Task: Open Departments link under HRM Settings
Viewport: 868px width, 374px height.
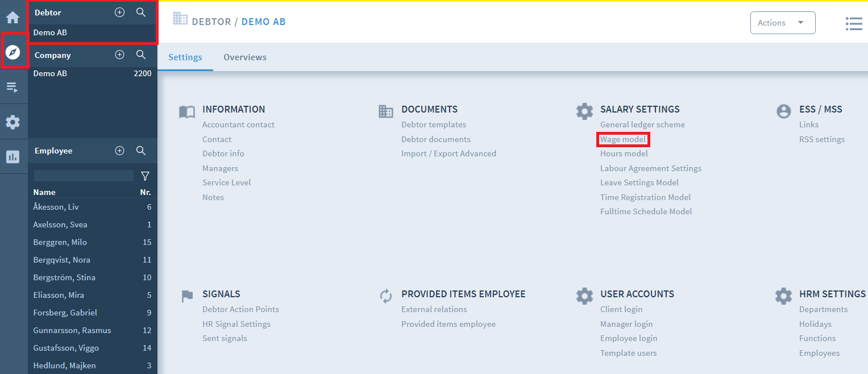Action: click(823, 309)
